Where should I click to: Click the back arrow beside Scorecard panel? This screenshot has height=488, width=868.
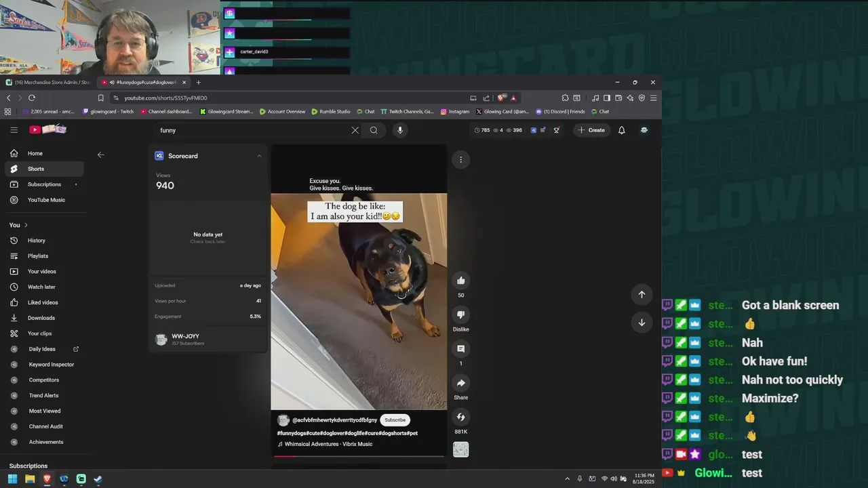[x=101, y=155]
